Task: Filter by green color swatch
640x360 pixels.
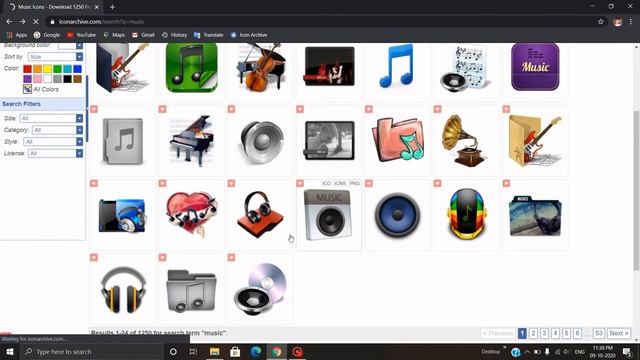Action: click(x=58, y=69)
